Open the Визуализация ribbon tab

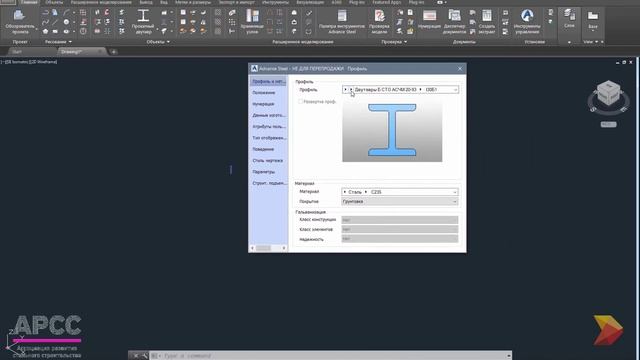[310, 2]
